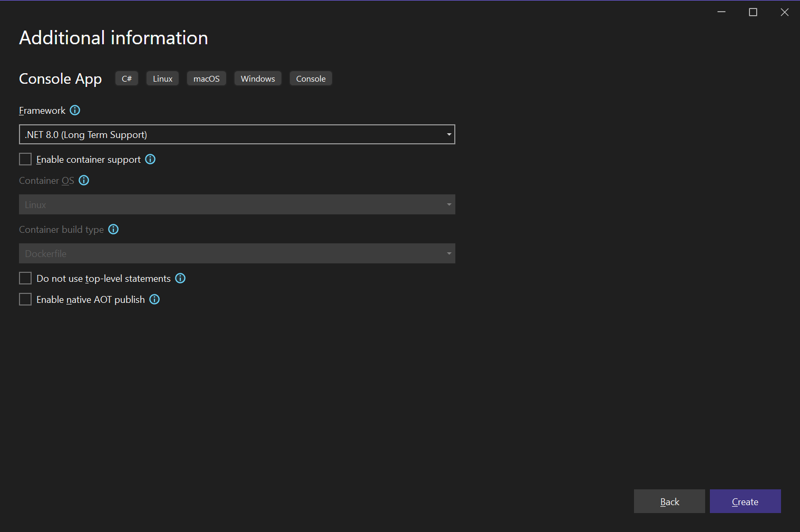Open the Container build type dropdown
The image size is (800, 532).
point(448,253)
